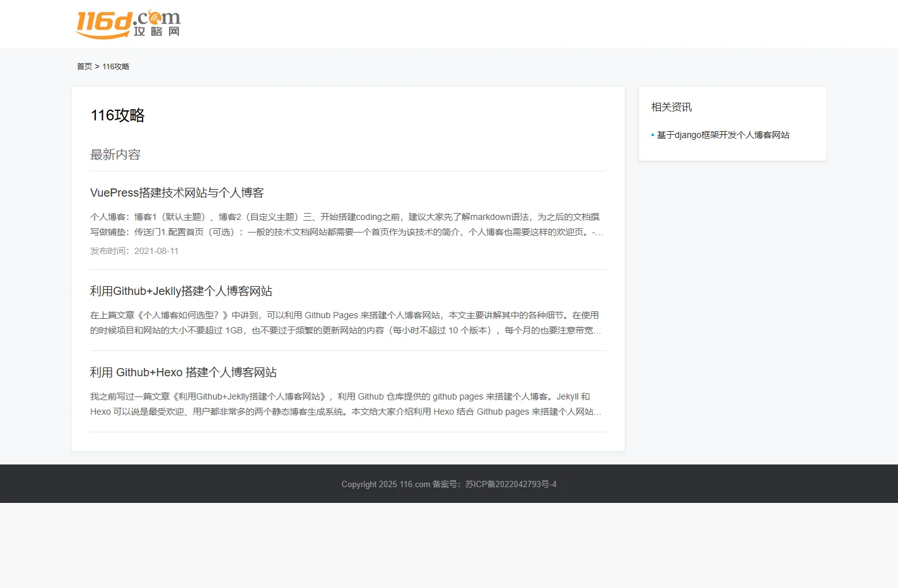
Task: Open article VuePress搭建技术网站与个人博客
Action: tap(177, 193)
